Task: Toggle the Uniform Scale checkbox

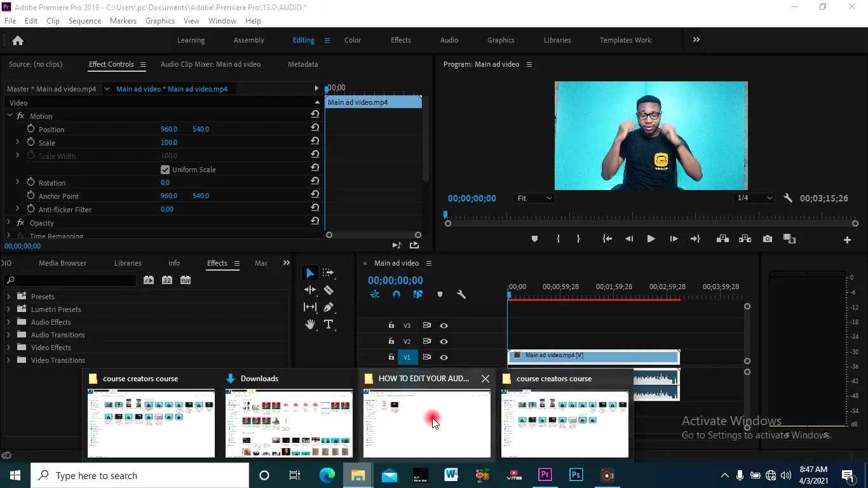Action: click(x=165, y=170)
